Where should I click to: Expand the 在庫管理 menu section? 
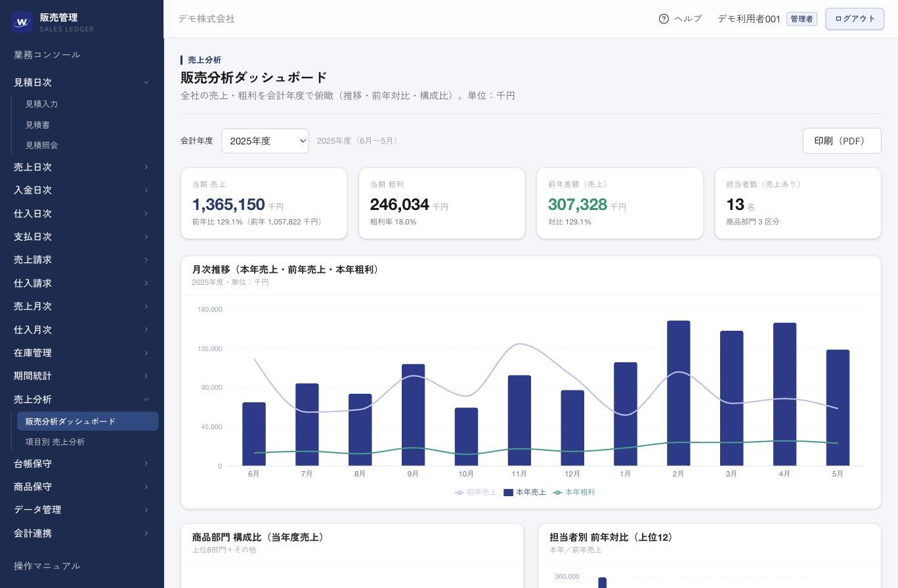(x=82, y=353)
